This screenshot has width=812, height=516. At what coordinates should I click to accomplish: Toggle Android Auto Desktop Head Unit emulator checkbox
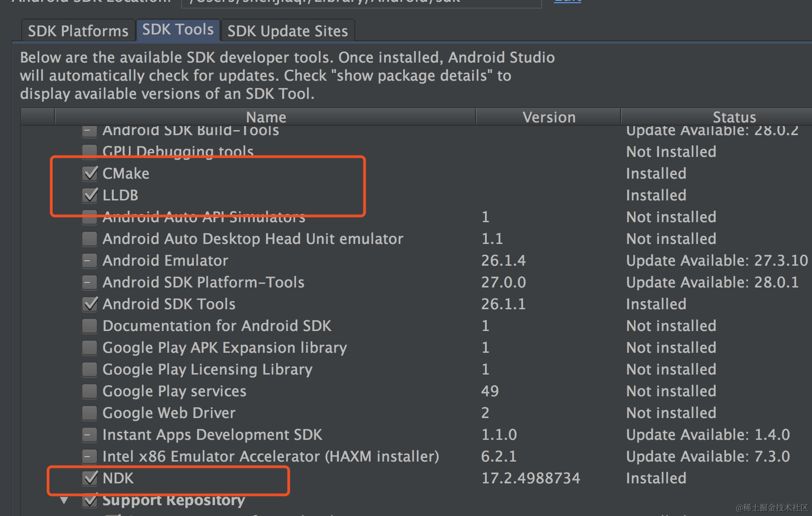tap(90, 239)
